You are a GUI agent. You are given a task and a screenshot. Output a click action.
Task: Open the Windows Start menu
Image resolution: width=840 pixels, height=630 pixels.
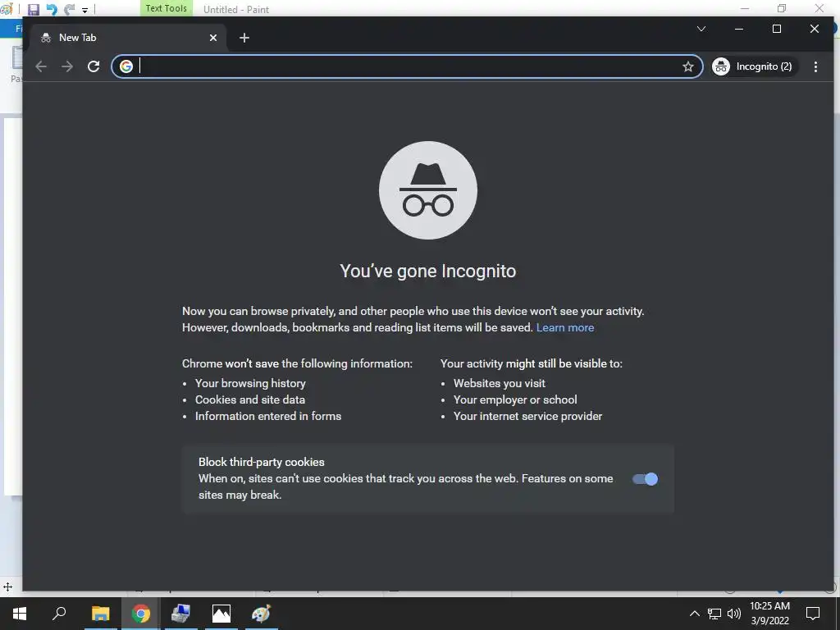point(20,614)
